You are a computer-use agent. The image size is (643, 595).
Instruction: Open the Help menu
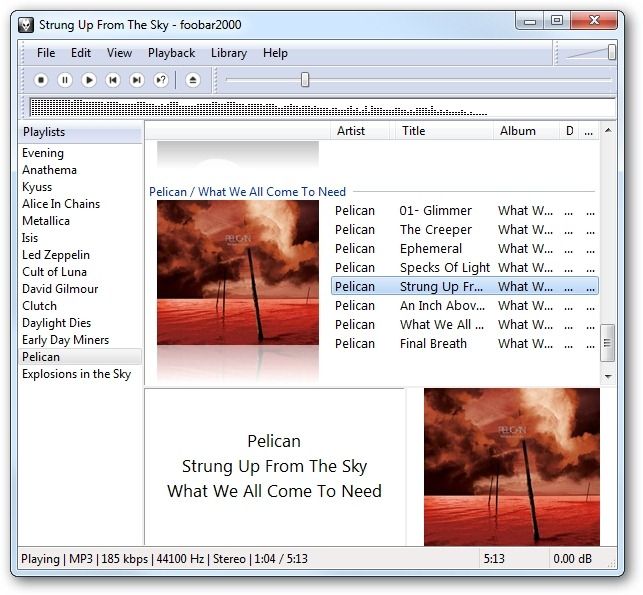tap(275, 53)
